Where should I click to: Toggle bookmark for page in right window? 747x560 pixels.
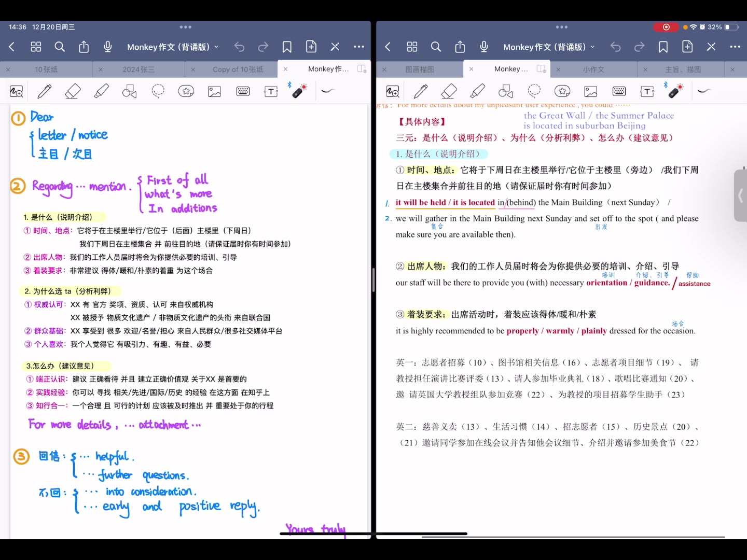tap(663, 47)
